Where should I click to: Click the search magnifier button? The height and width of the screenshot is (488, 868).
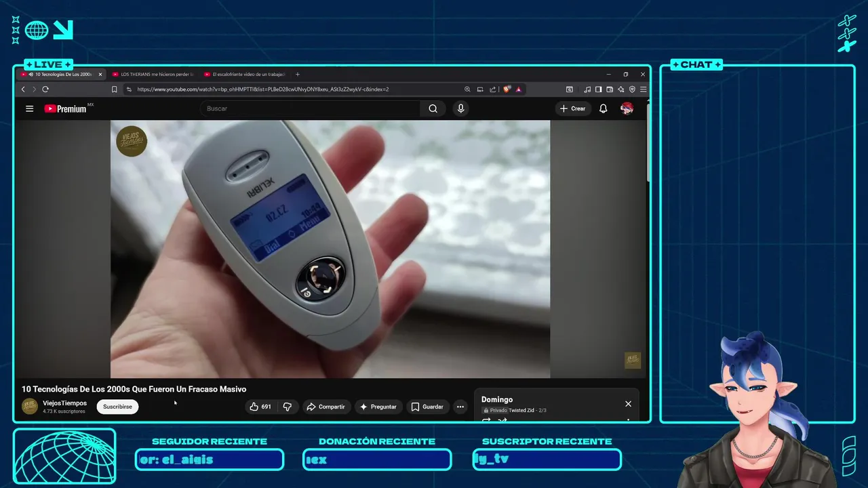[x=433, y=108]
